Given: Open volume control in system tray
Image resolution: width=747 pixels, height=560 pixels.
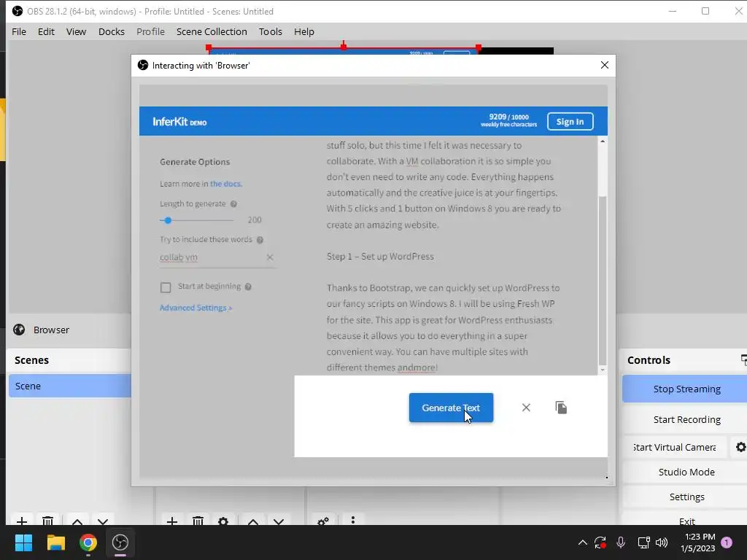Looking at the screenshot, I should tap(661, 542).
